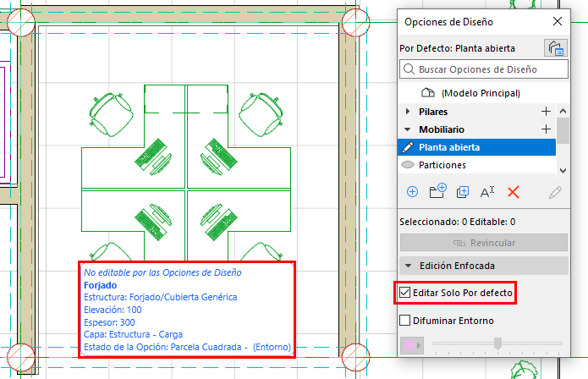Image resolution: width=588 pixels, height=379 pixels.
Task: Click the Buscar Opciones de Diseño search field
Action: (x=484, y=69)
